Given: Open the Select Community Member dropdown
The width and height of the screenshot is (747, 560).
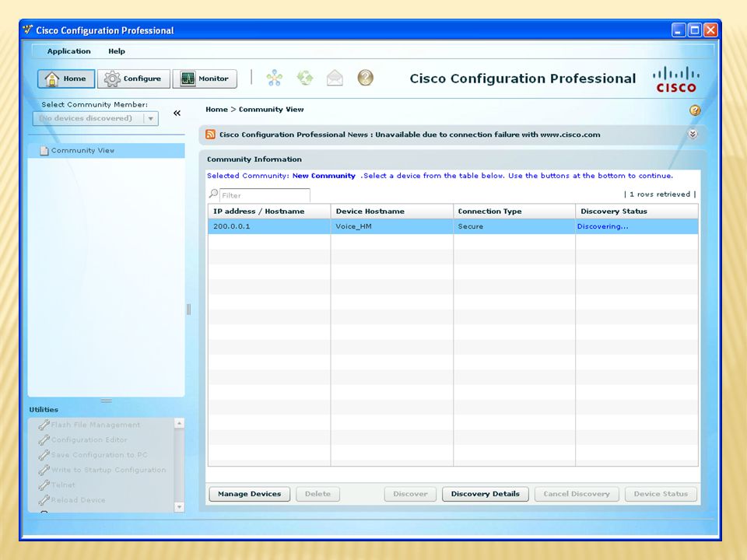Looking at the screenshot, I should (95, 118).
